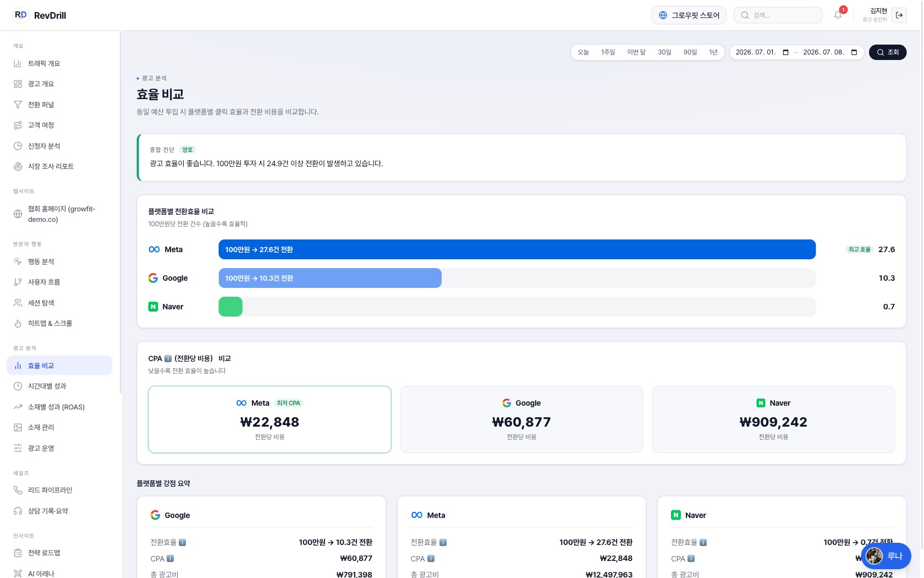Select the 30일 date range option

pyautogui.click(x=664, y=52)
